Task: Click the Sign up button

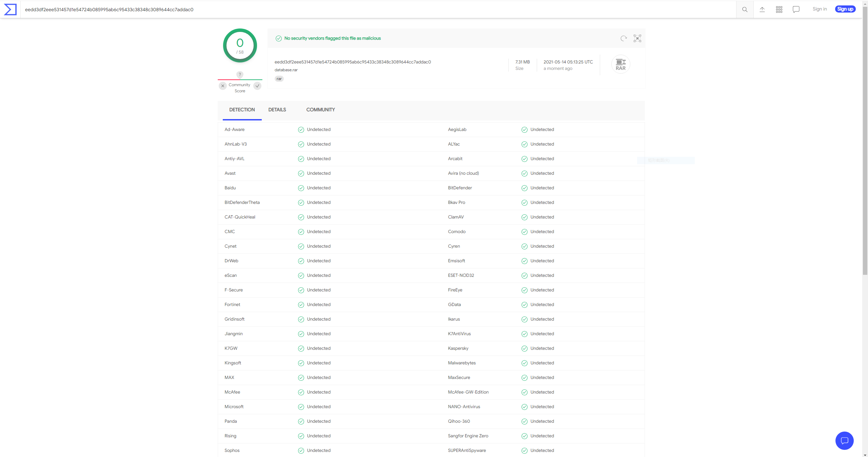Action: (x=845, y=9)
